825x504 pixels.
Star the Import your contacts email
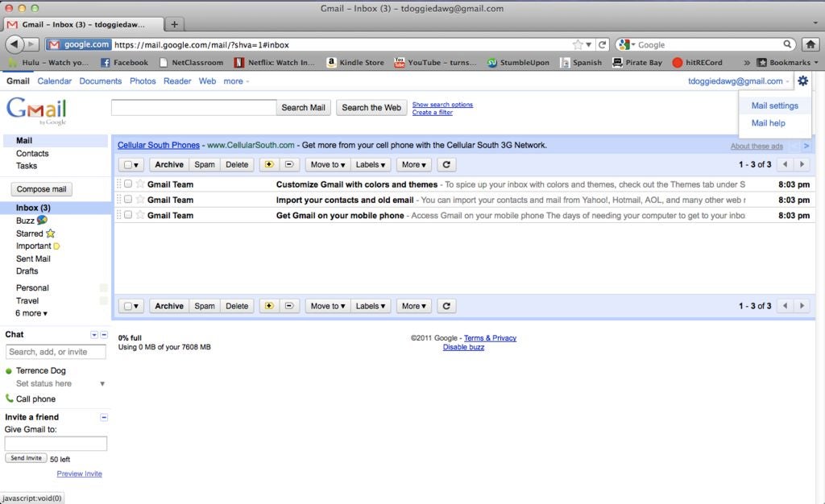point(140,199)
